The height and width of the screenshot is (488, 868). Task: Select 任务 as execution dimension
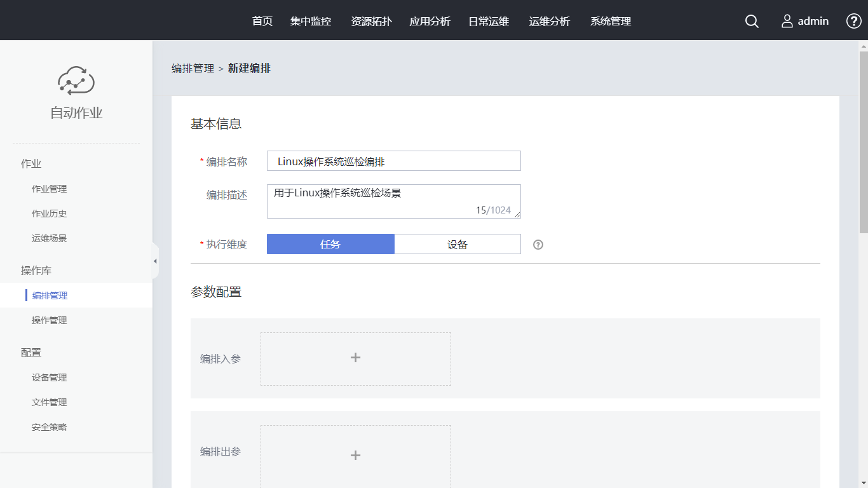[x=330, y=244]
